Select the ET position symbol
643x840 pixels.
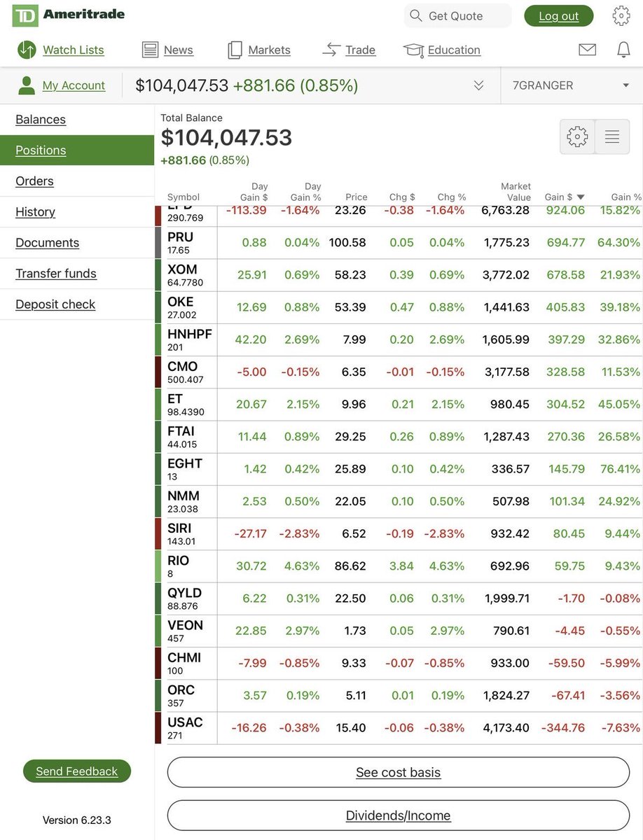tap(175, 399)
